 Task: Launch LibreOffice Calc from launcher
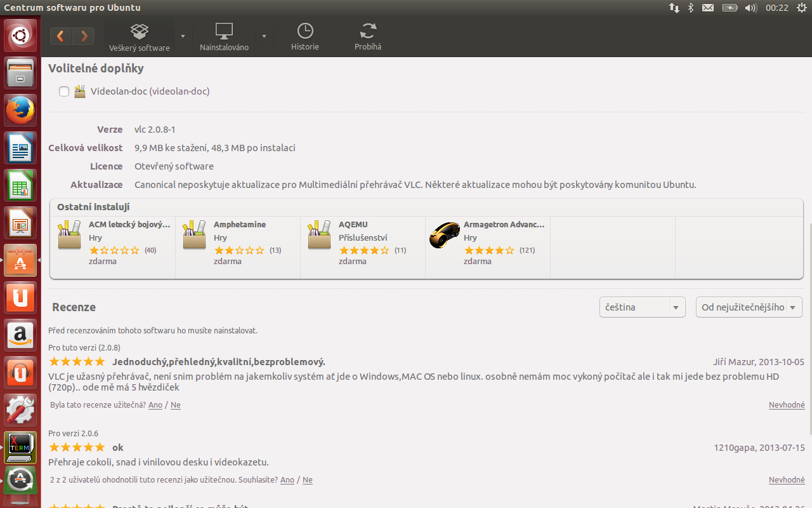click(x=20, y=185)
